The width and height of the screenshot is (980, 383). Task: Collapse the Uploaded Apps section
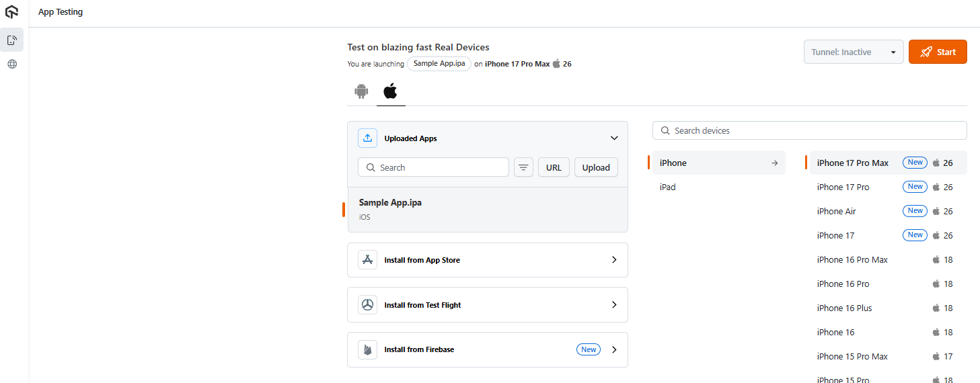613,138
